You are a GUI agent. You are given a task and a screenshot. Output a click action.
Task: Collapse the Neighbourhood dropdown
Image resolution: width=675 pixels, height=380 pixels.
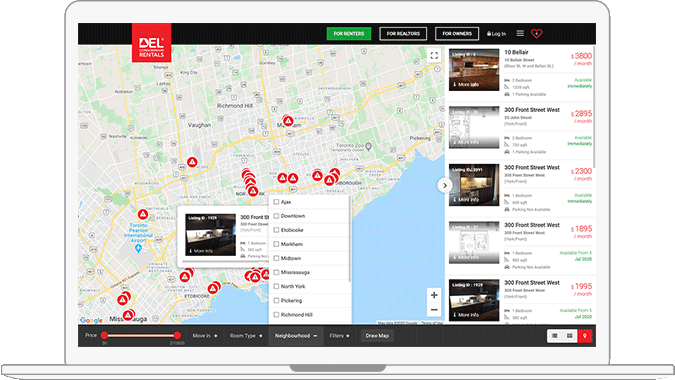[296, 336]
